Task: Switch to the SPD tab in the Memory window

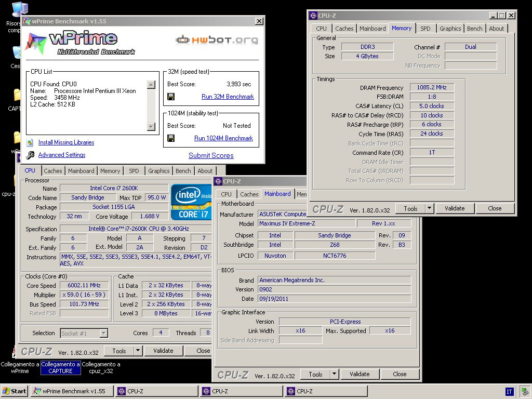Action: [425, 29]
